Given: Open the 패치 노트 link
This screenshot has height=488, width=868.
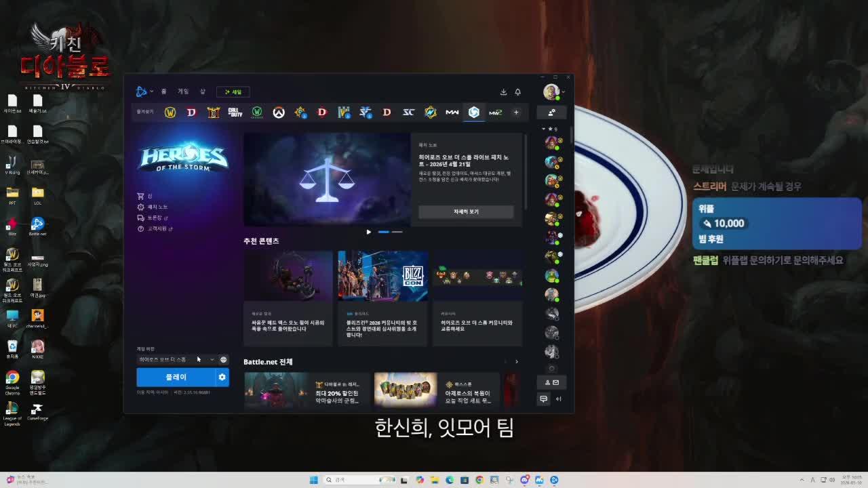Looking at the screenshot, I should pyautogui.click(x=153, y=207).
